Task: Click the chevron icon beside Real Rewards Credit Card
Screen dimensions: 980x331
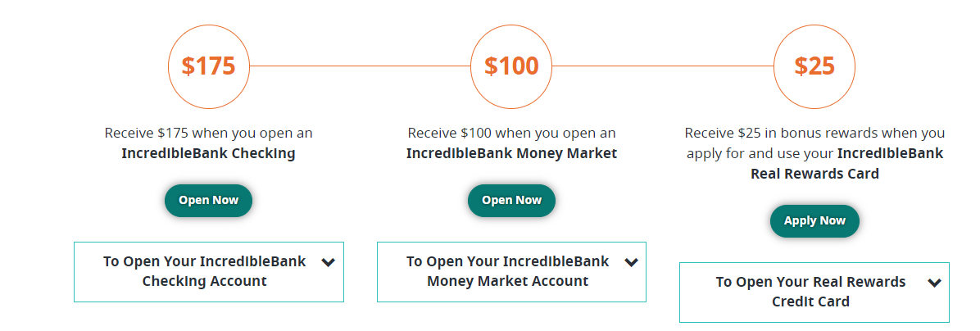Action: click(934, 283)
